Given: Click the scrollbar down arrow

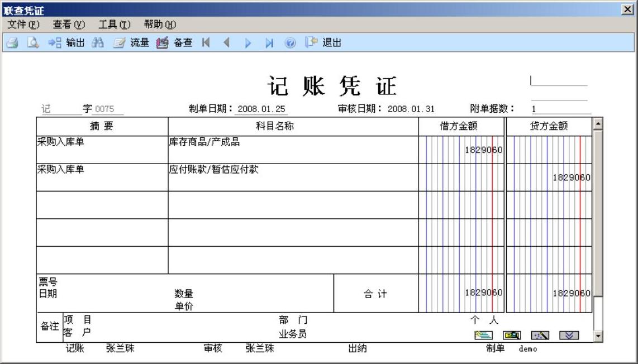Looking at the screenshot, I should tap(598, 336).
